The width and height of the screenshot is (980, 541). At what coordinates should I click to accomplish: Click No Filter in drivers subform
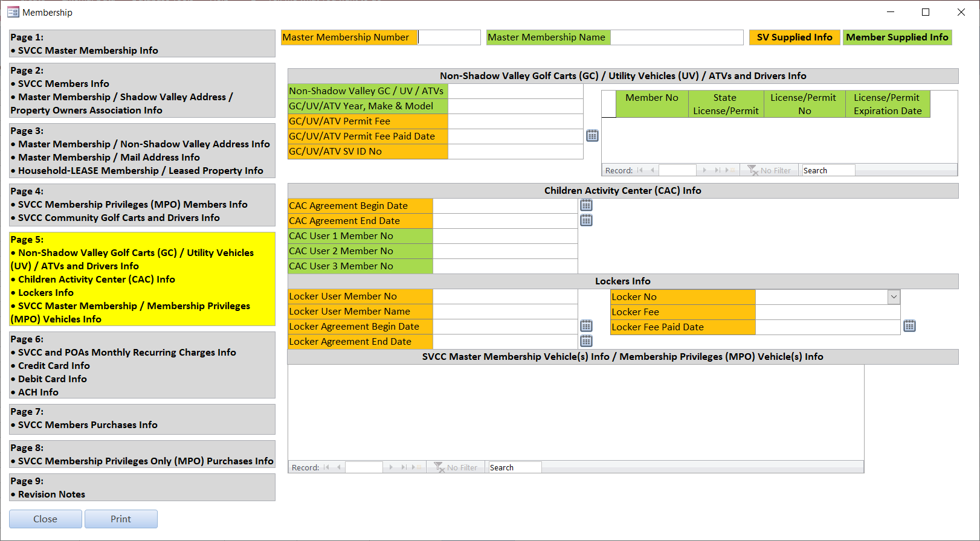[x=769, y=170]
